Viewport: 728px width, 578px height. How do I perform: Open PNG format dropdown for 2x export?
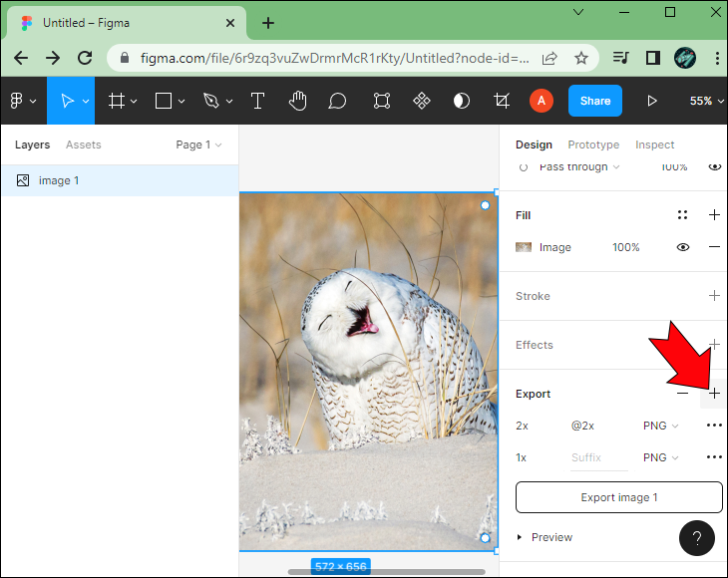tap(660, 426)
